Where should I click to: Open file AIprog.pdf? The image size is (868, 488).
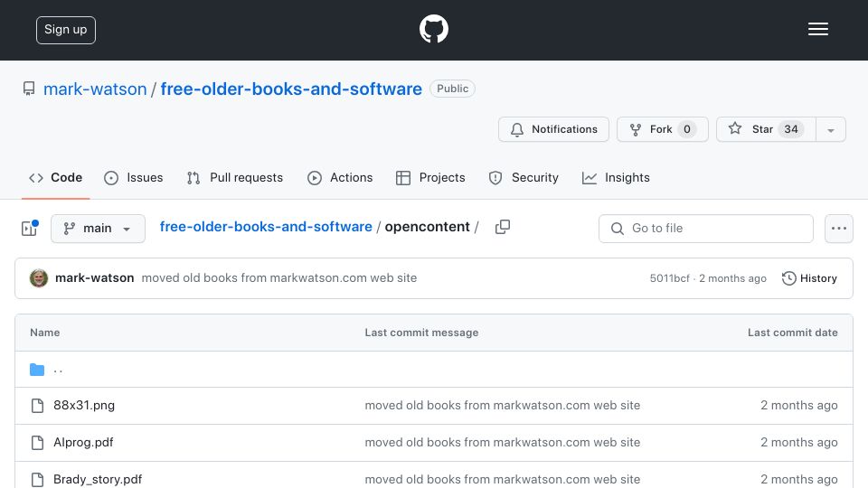83,443
